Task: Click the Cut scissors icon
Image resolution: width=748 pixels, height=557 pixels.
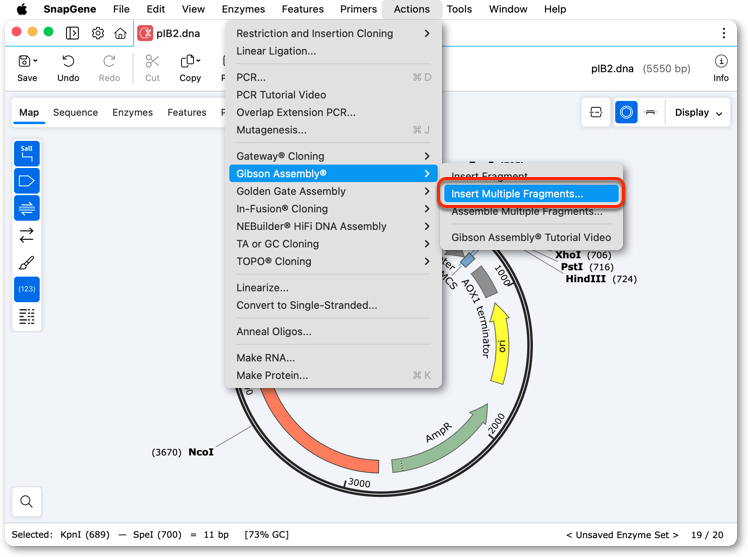Action: point(152,61)
